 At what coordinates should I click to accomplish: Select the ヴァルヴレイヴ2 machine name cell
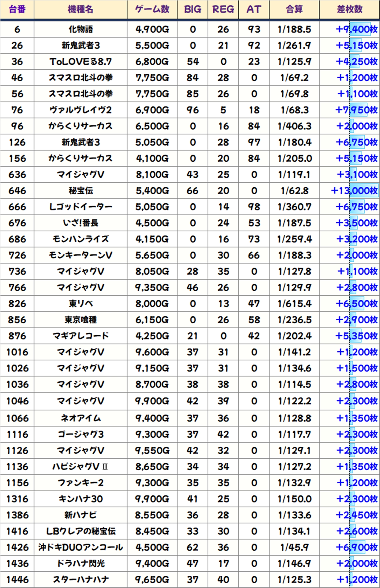pos(80,110)
